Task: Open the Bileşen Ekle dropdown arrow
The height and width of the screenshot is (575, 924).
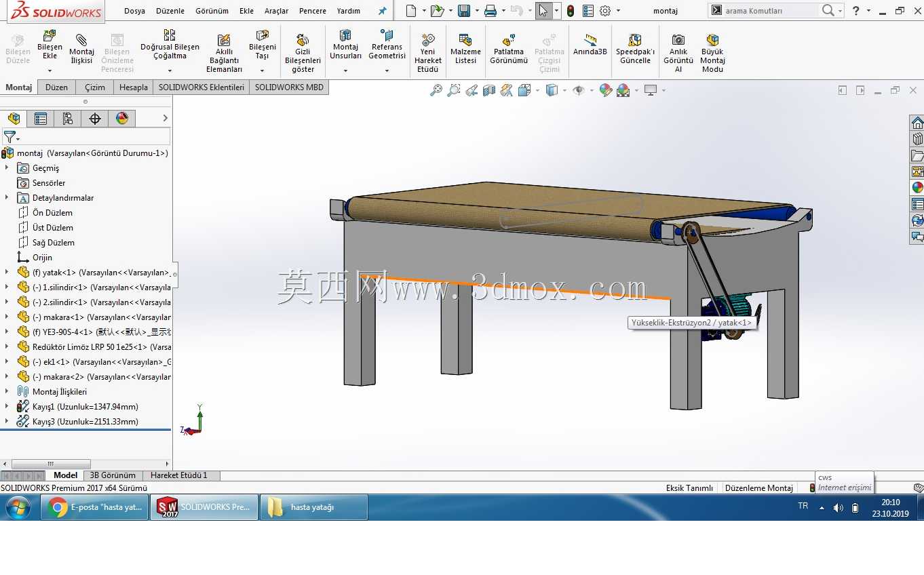Action: 50,70
